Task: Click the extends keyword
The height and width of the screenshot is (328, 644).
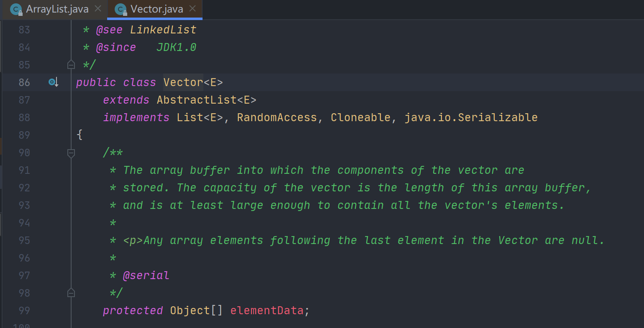Action: (x=126, y=100)
